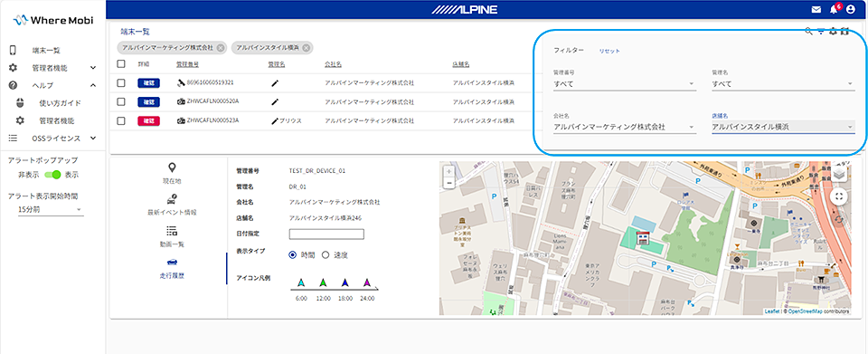868x354 pixels.
Task: Select the 速度 display type radio button
Action: click(x=325, y=254)
